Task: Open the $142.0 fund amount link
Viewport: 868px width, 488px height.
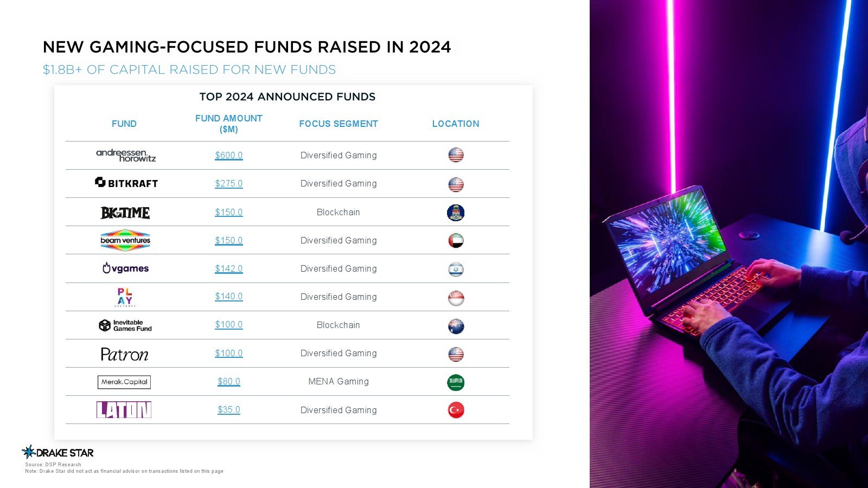Action: click(x=229, y=269)
